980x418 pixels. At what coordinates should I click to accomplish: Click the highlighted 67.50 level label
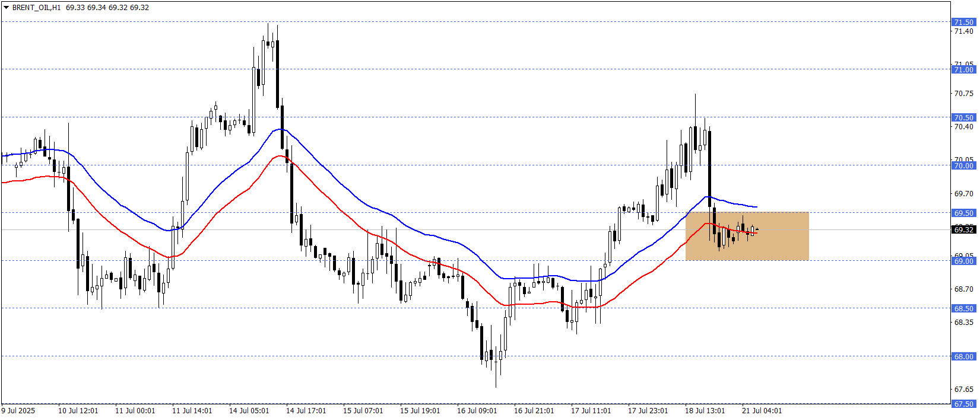pos(963,404)
